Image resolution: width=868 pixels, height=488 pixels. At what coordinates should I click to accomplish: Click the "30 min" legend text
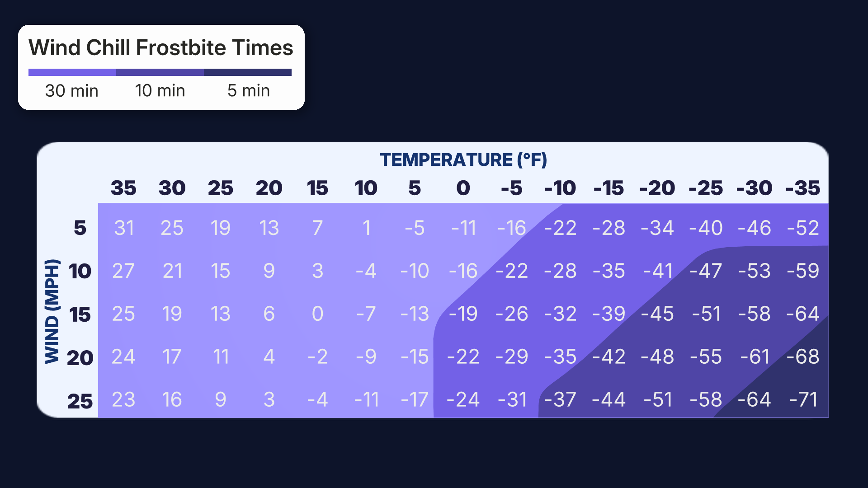pos(72,91)
